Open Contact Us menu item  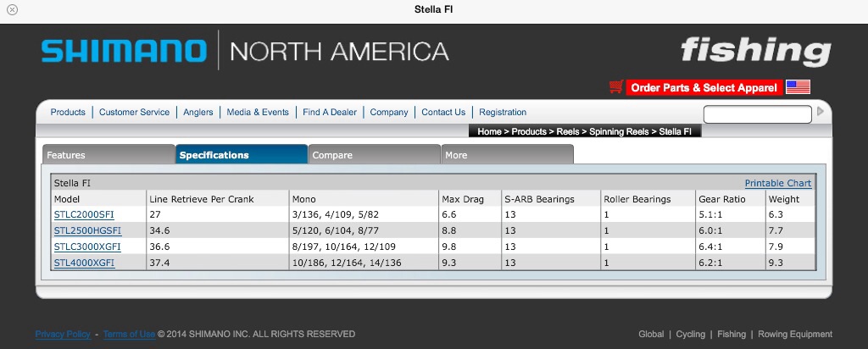point(443,112)
